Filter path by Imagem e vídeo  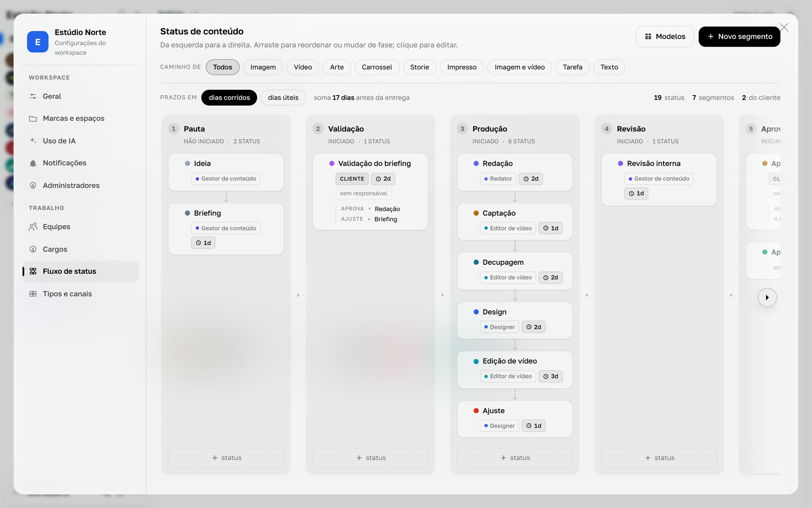[520, 67]
